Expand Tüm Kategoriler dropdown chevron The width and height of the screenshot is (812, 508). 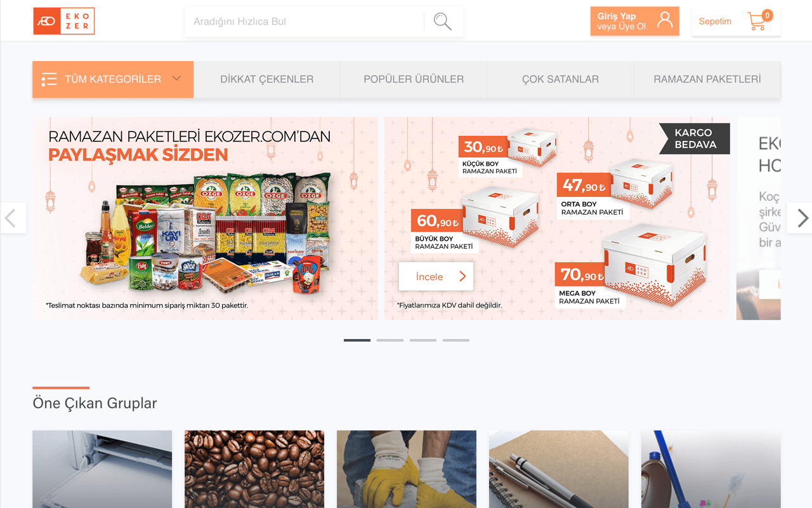coord(177,79)
